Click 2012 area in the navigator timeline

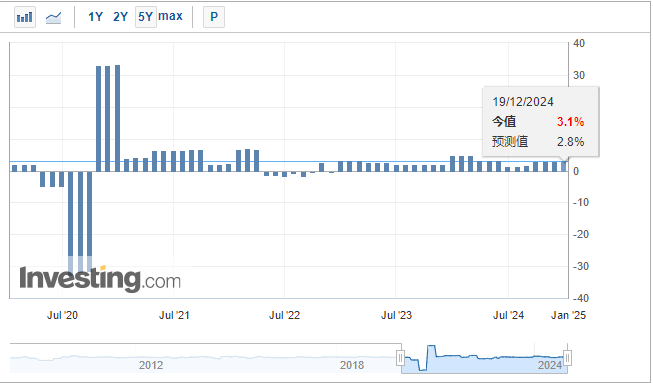pyautogui.click(x=151, y=365)
